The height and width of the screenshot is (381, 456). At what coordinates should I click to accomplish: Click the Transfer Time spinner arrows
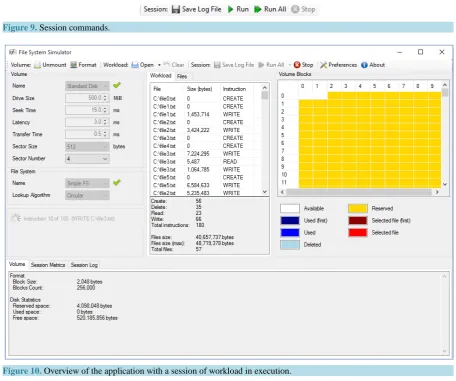(x=105, y=134)
